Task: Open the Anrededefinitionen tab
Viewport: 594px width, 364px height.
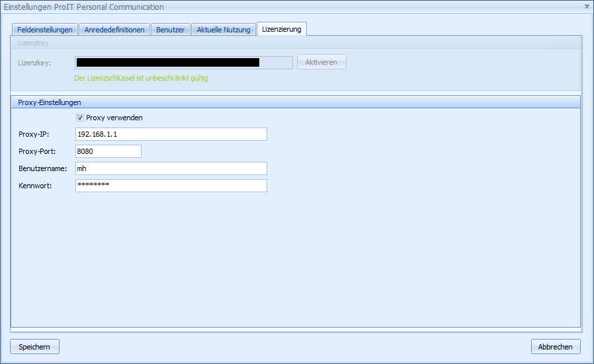Action: pyautogui.click(x=114, y=30)
